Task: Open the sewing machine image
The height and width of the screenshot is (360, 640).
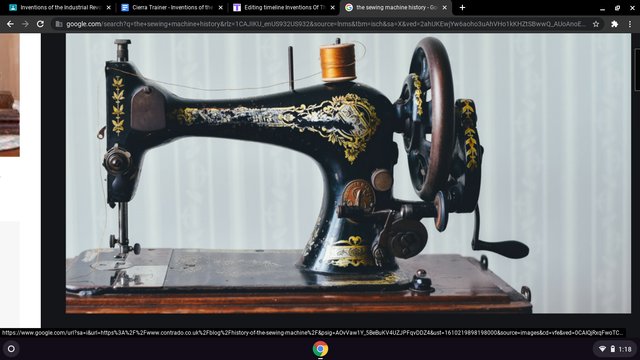Action: [348, 173]
